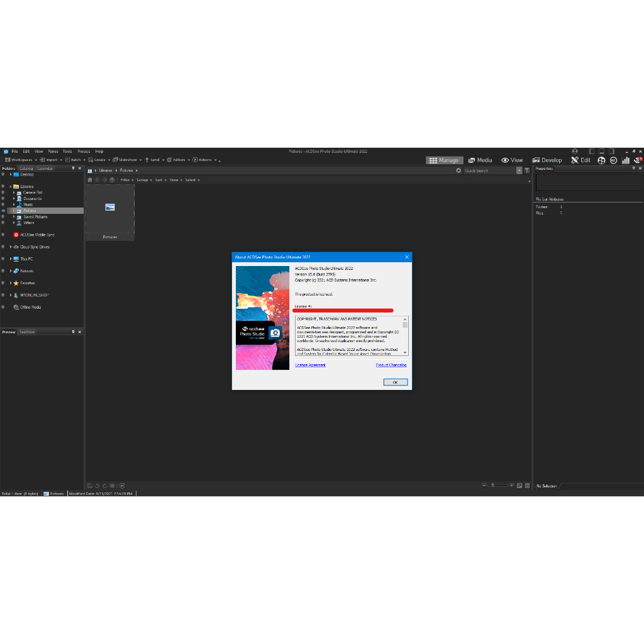Open the Filter dropdown

(126, 180)
